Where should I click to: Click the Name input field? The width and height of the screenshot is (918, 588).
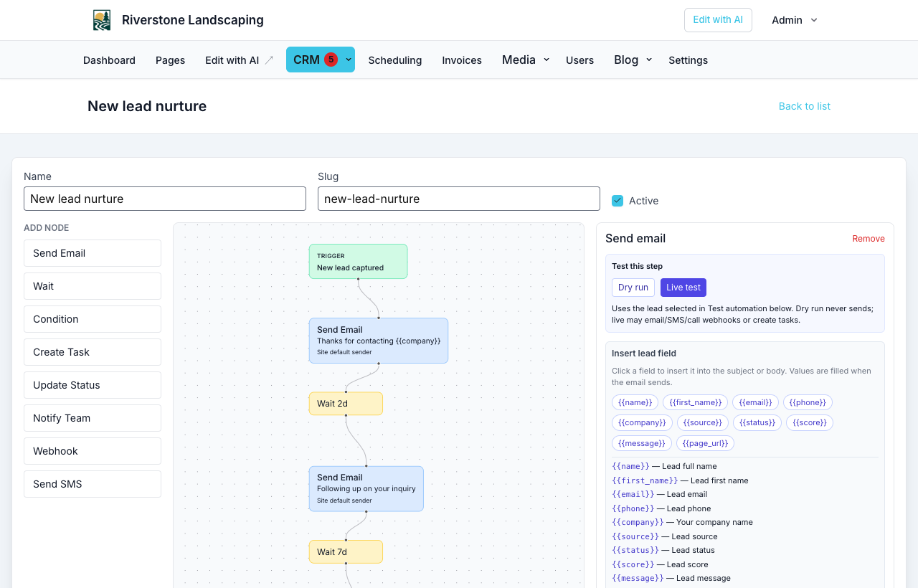[165, 199]
